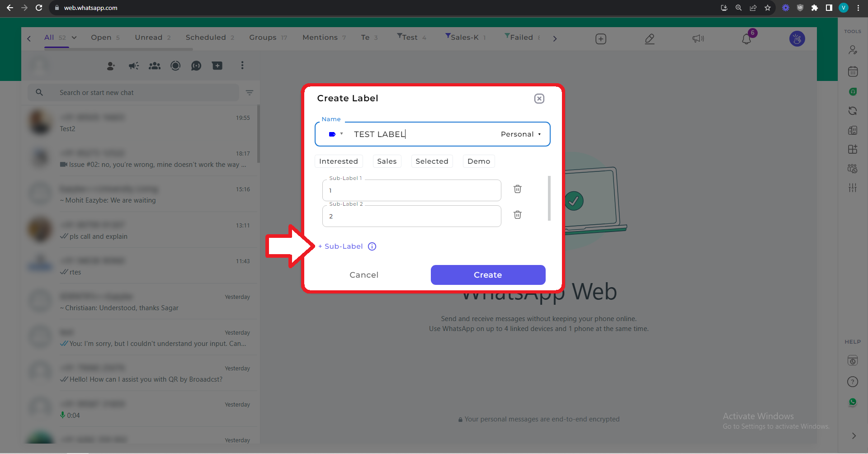
Task: Open the help question mark icon
Action: 853,382
